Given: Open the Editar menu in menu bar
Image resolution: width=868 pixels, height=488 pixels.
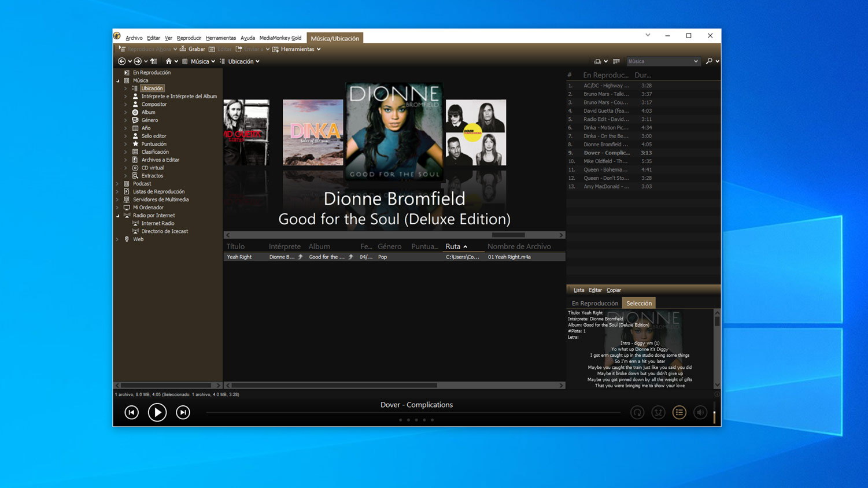Looking at the screenshot, I should [x=153, y=38].
